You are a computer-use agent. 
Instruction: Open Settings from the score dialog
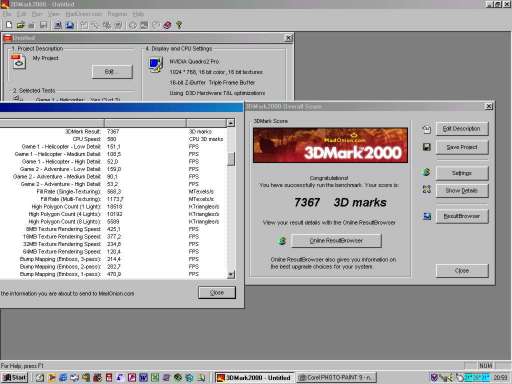click(462, 173)
